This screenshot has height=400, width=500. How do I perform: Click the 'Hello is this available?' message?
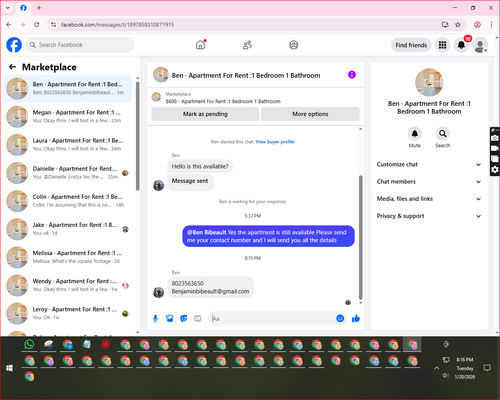tap(200, 166)
